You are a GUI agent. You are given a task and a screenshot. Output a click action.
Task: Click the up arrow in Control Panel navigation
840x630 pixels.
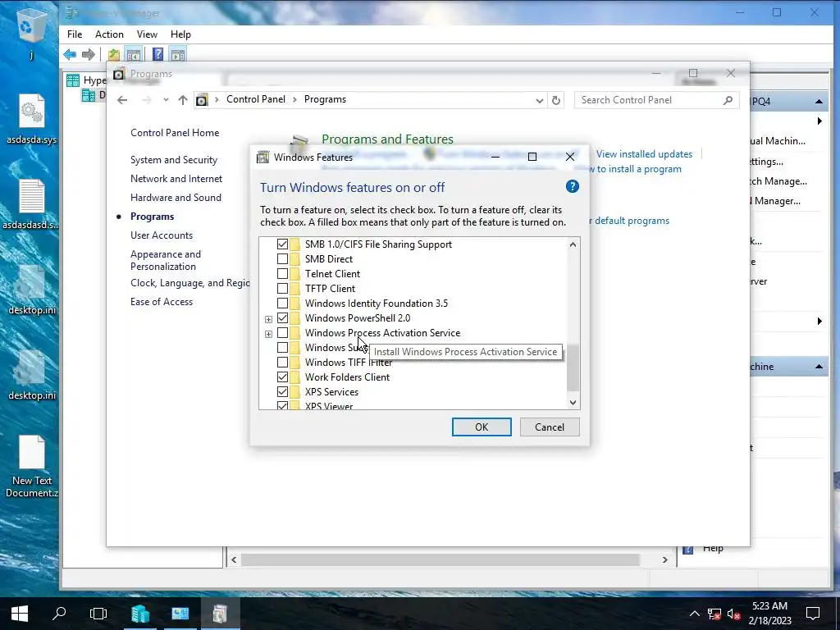(x=183, y=100)
